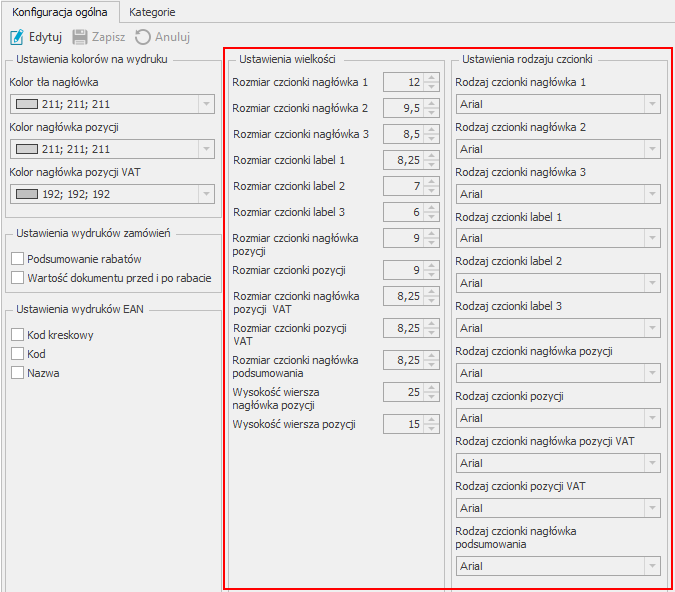Toggle the Kod kreskowy checkbox
675x592 pixels.
click(18, 335)
